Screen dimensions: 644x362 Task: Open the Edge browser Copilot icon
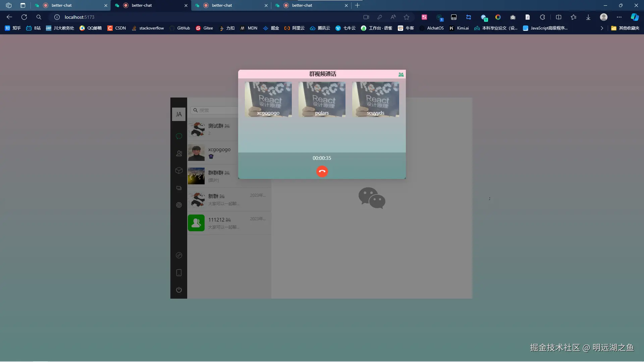(635, 17)
